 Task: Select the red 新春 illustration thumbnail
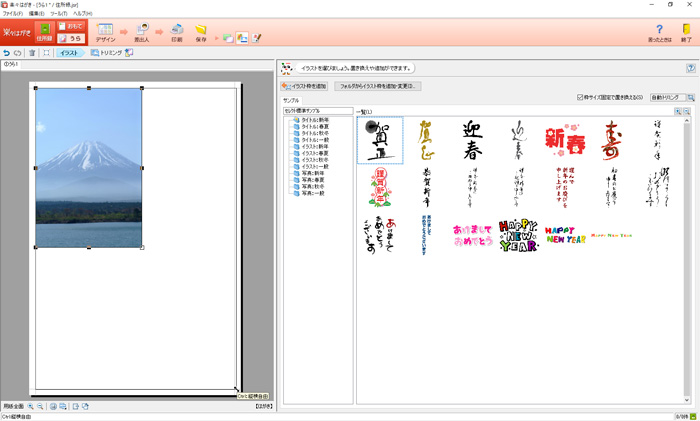565,141
